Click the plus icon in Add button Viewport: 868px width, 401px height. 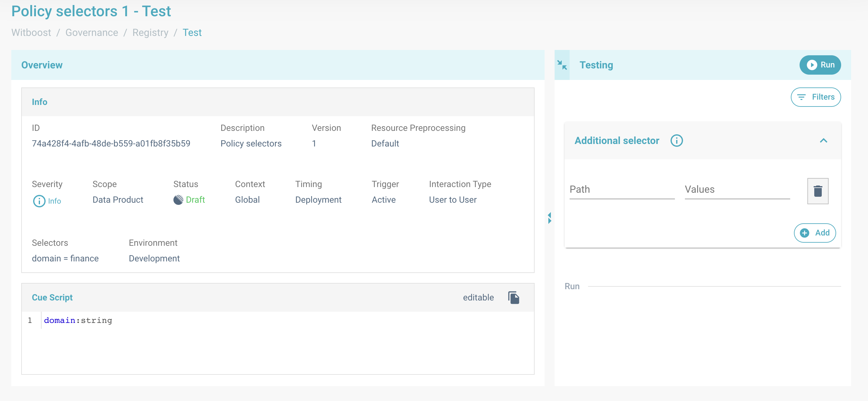point(804,233)
